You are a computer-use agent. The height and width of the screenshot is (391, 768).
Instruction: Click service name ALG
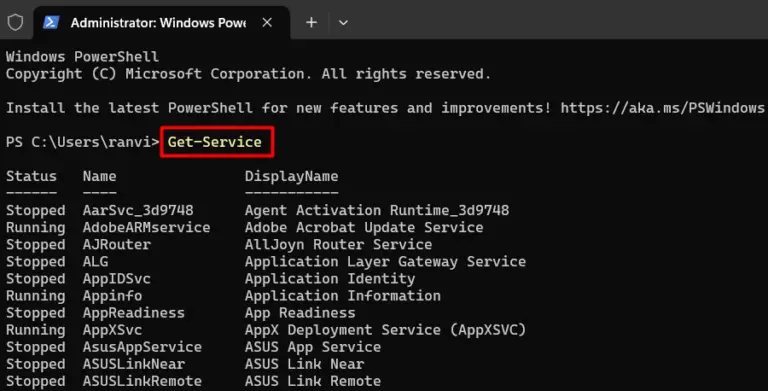tap(96, 262)
